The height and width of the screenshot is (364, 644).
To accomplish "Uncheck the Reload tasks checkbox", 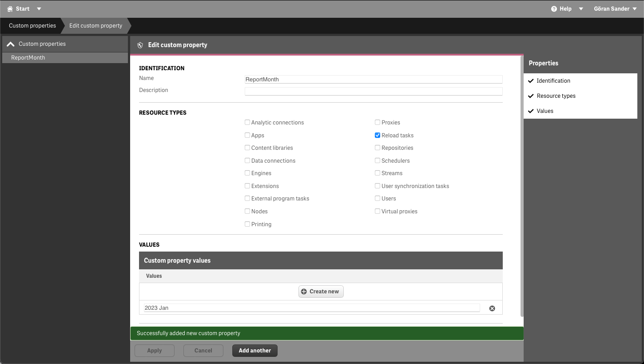I will pos(378,135).
